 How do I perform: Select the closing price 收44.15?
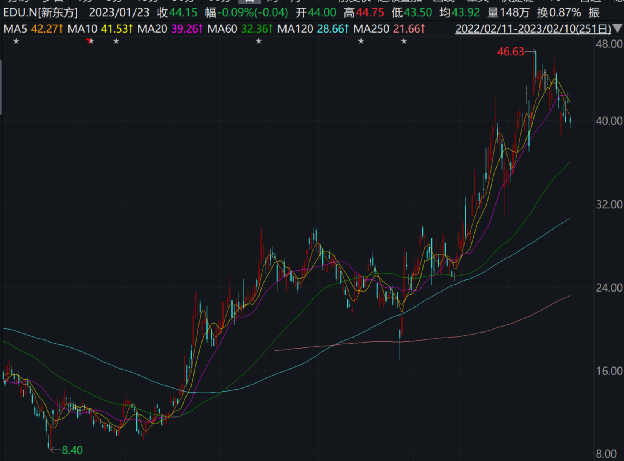[177, 13]
